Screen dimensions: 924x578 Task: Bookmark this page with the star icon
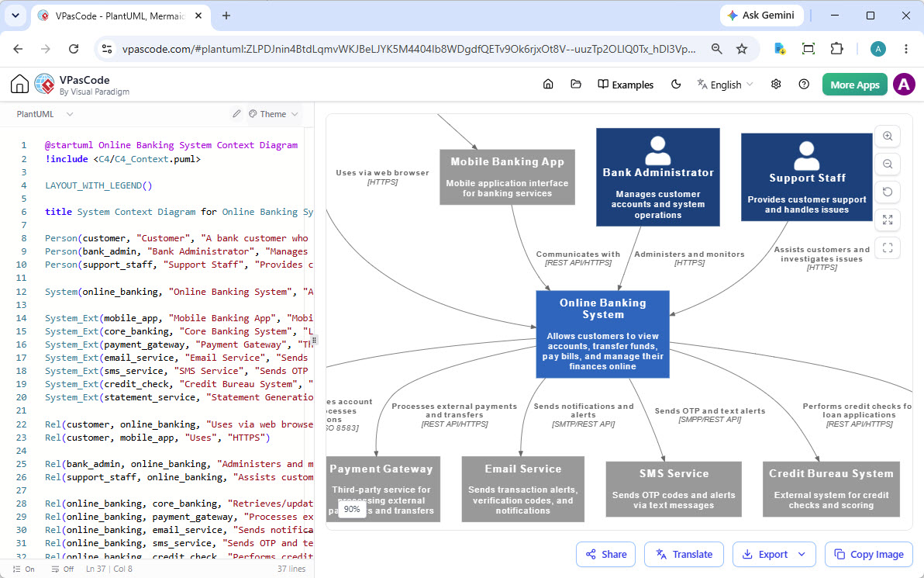coord(742,49)
